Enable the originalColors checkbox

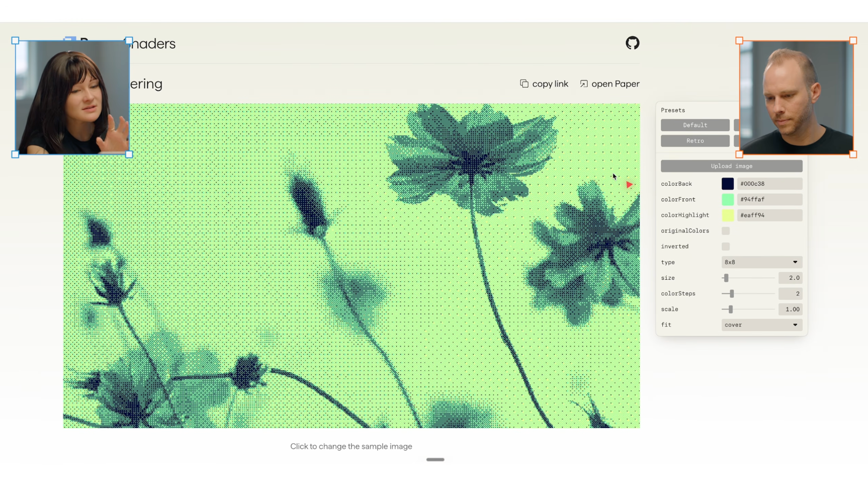pos(725,231)
